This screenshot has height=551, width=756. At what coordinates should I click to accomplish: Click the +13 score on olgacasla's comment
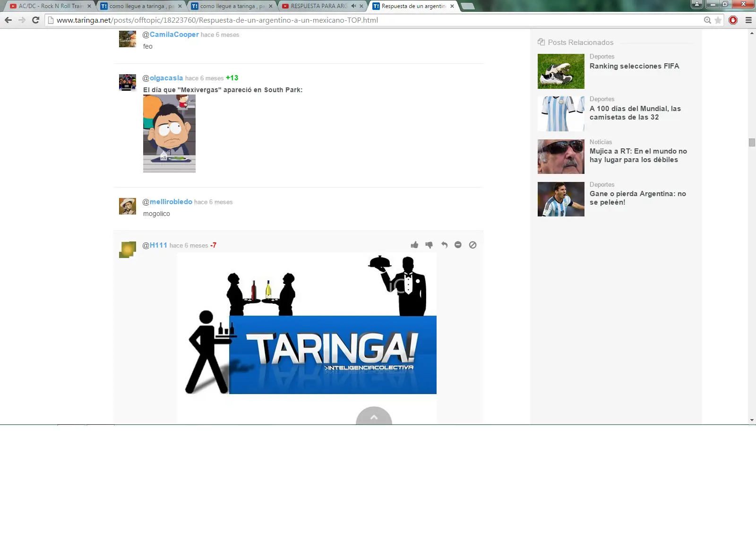click(232, 78)
